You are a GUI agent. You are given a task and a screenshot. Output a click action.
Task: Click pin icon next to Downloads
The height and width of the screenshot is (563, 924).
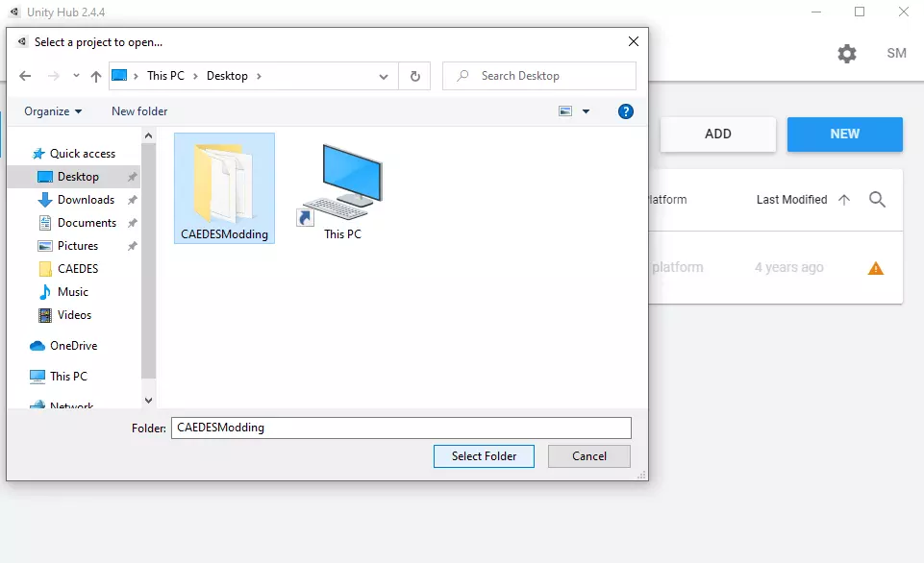pos(132,200)
